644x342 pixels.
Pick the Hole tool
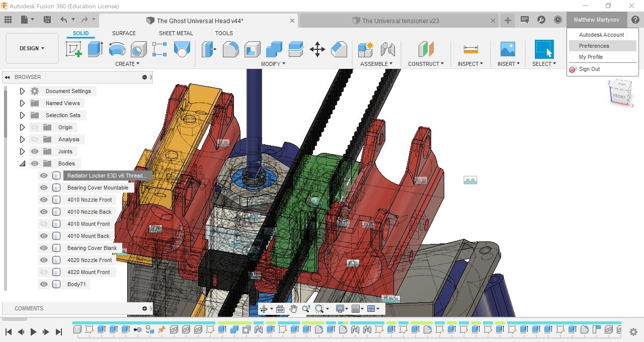point(138,49)
